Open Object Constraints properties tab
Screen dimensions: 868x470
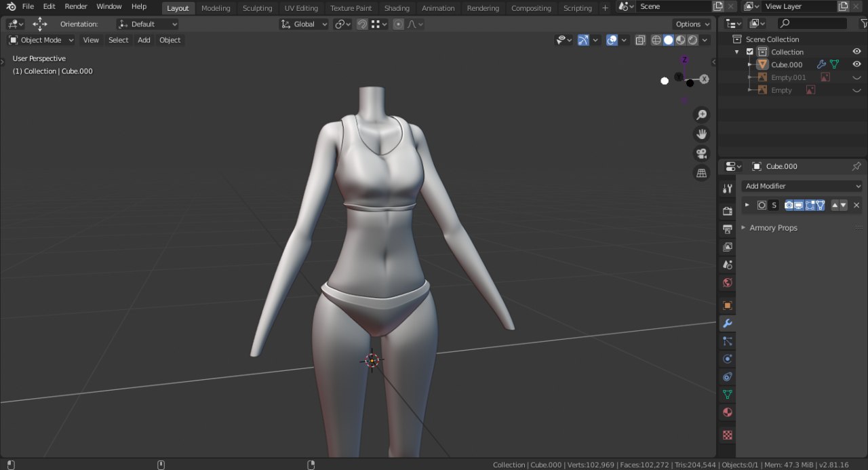[x=728, y=376]
